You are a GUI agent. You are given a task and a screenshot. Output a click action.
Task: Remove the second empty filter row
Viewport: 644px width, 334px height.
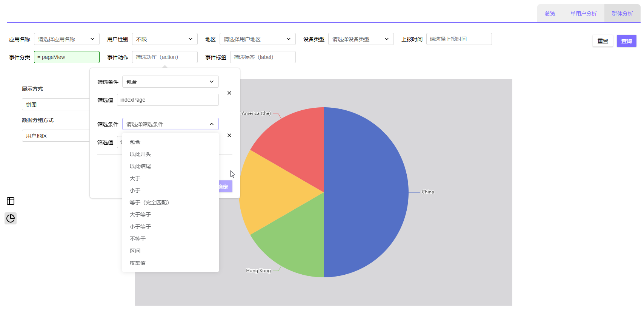pyautogui.click(x=229, y=135)
